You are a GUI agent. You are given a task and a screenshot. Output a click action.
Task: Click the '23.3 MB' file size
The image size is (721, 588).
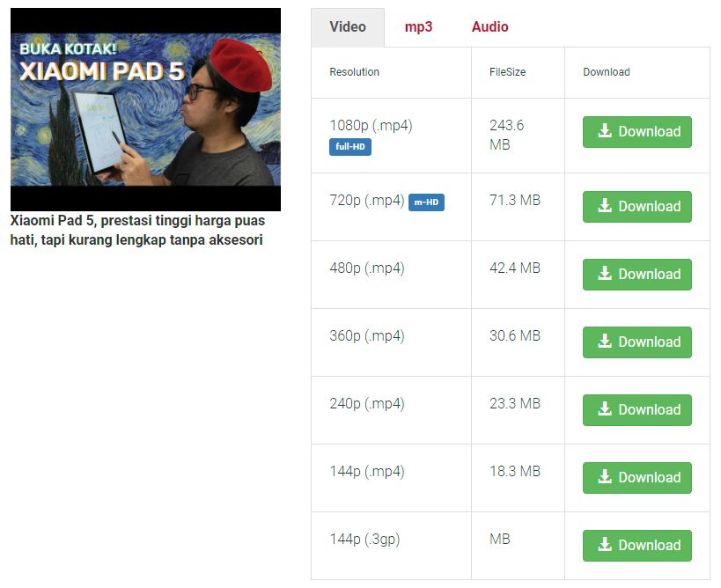[515, 404]
